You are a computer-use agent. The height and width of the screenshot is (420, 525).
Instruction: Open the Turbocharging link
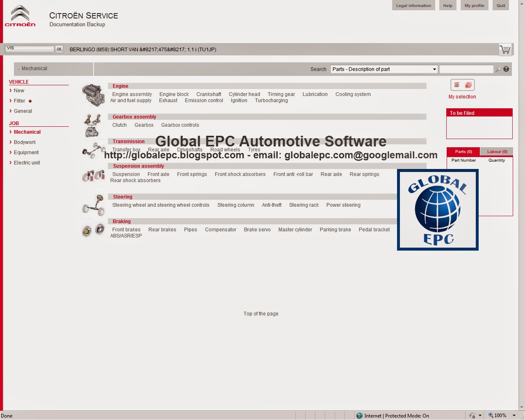tap(272, 100)
